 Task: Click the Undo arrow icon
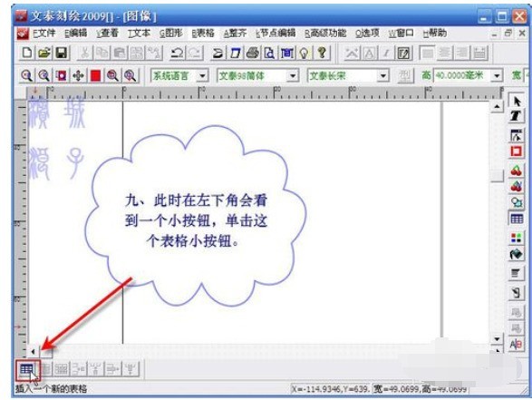coord(177,53)
